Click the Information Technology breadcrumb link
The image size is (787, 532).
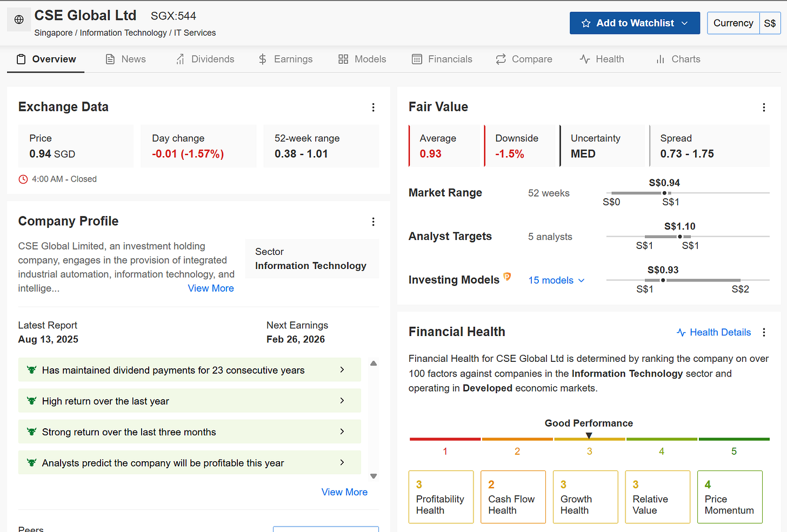coord(123,33)
